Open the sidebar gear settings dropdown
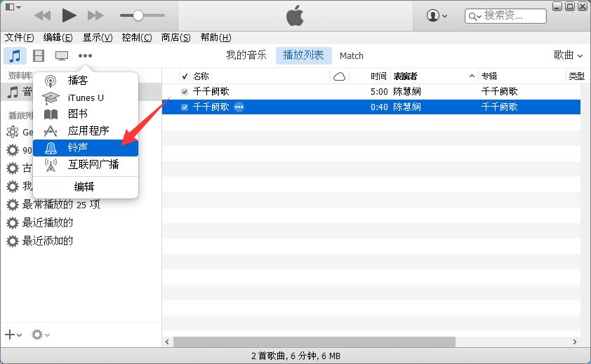Image resolution: width=591 pixels, height=364 pixels. [x=40, y=335]
